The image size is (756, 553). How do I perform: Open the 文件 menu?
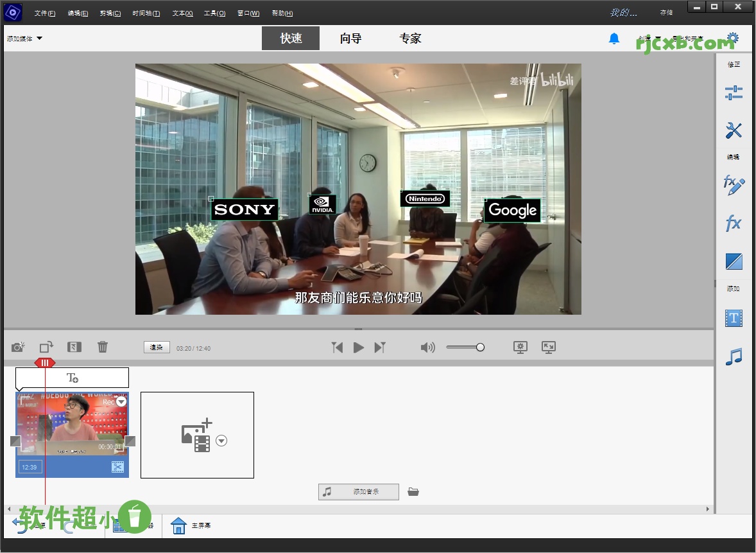coord(44,13)
